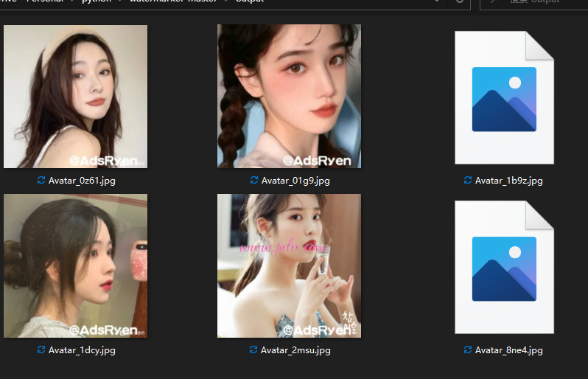Viewport: 588px width, 379px height.
Task: Click the refresh button next to address bar
Action: (460, 2)
